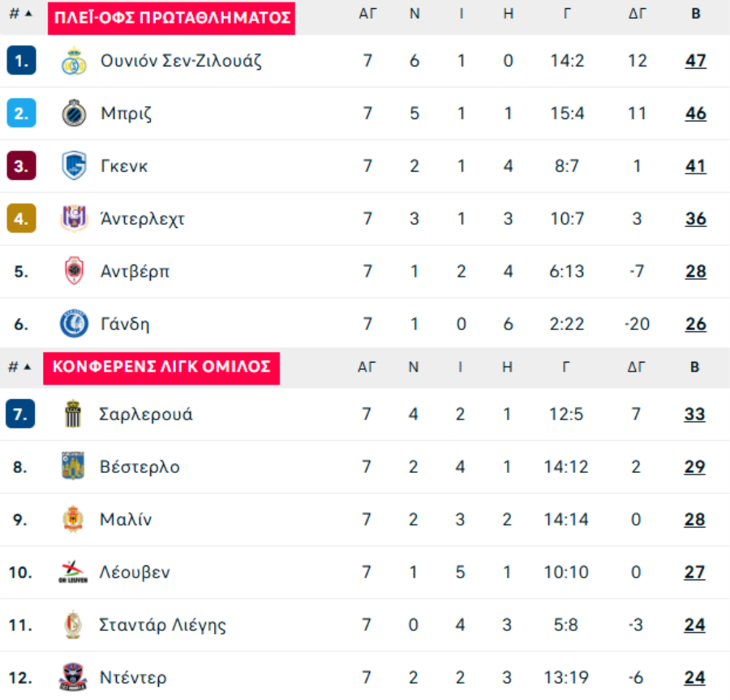Image resolution: width=730 pixels, height=700 pixels.
Task: Click the 47 points link for Ουνιόν
Action: (x=696, y=61)
